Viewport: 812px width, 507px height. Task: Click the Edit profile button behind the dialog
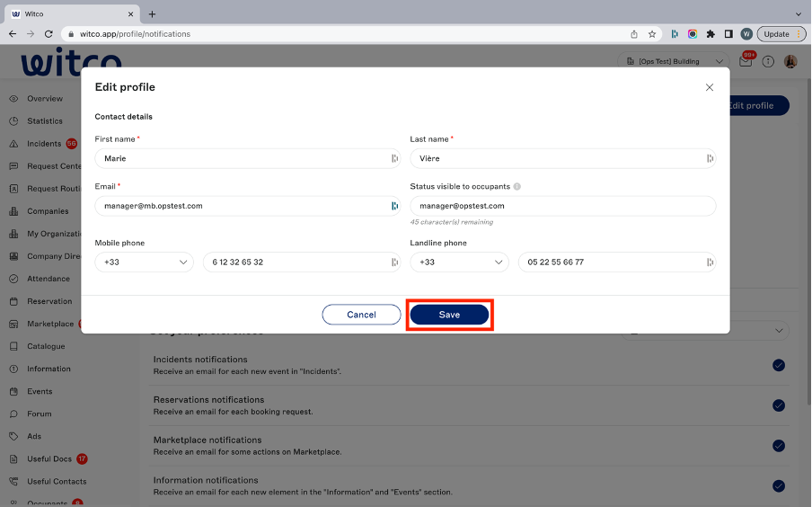pos(759,106)
